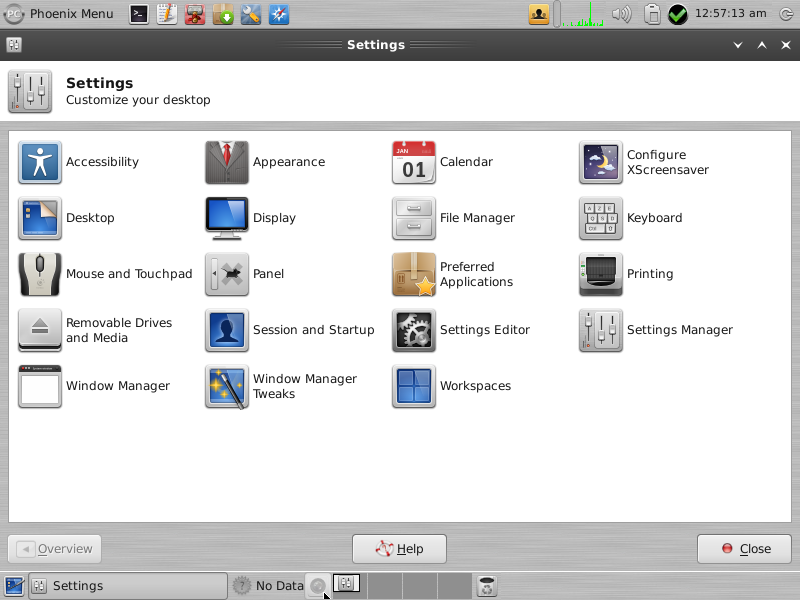Open Window Manager settings
The height and width of the screenshot is (600, 800).
click(x=94, y=387)
